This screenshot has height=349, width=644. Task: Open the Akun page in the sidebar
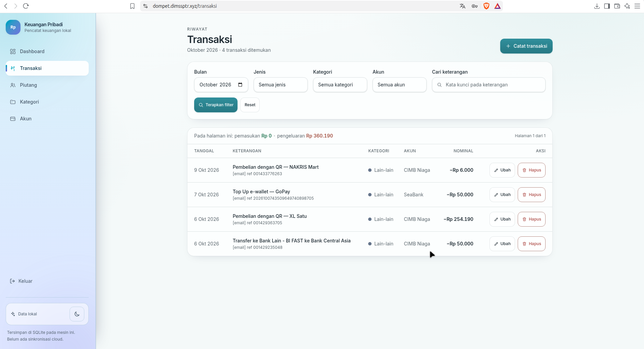coord(47,119)
